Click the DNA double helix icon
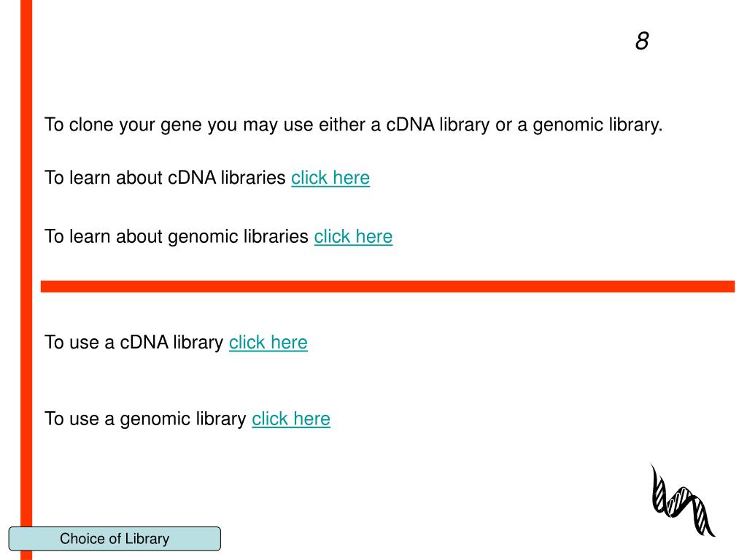 coord(682,500)
